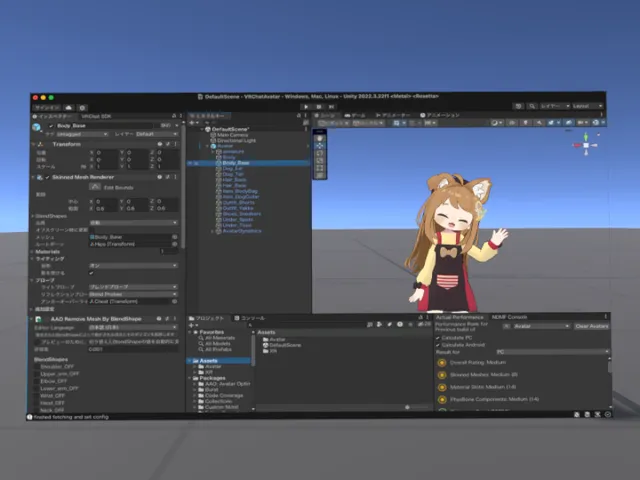Click the Play button in Unity toolbar
640x480 pixels.
306,107
